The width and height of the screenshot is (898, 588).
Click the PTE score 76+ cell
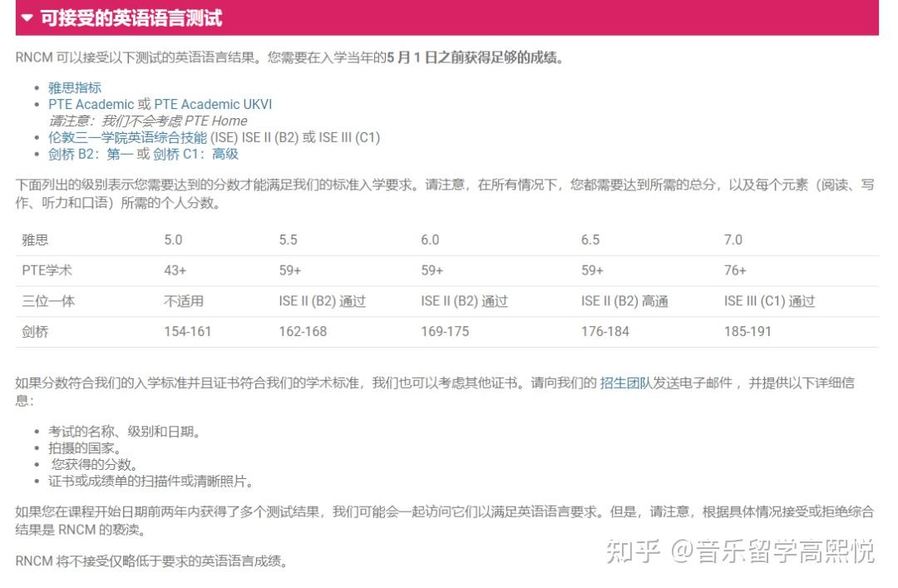pos(735,270)
